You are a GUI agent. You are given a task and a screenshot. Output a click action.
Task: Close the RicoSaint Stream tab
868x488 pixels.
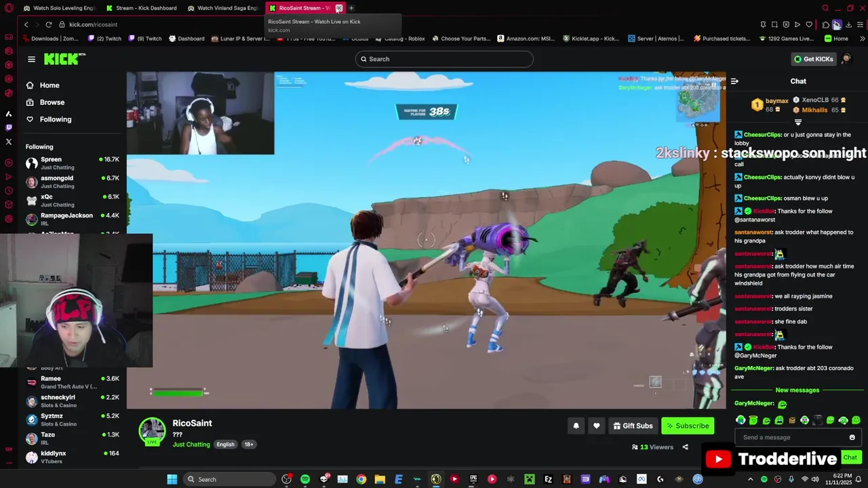(x=338, y=8)
